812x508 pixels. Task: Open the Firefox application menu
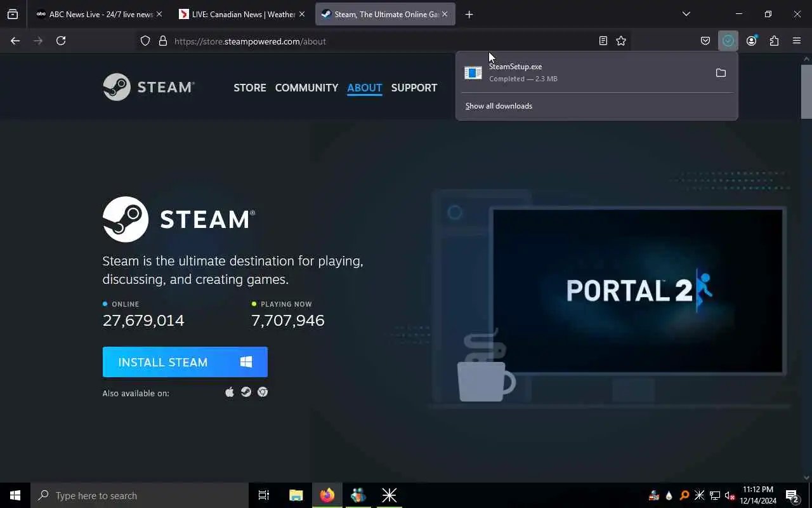(x=797, y=41)
